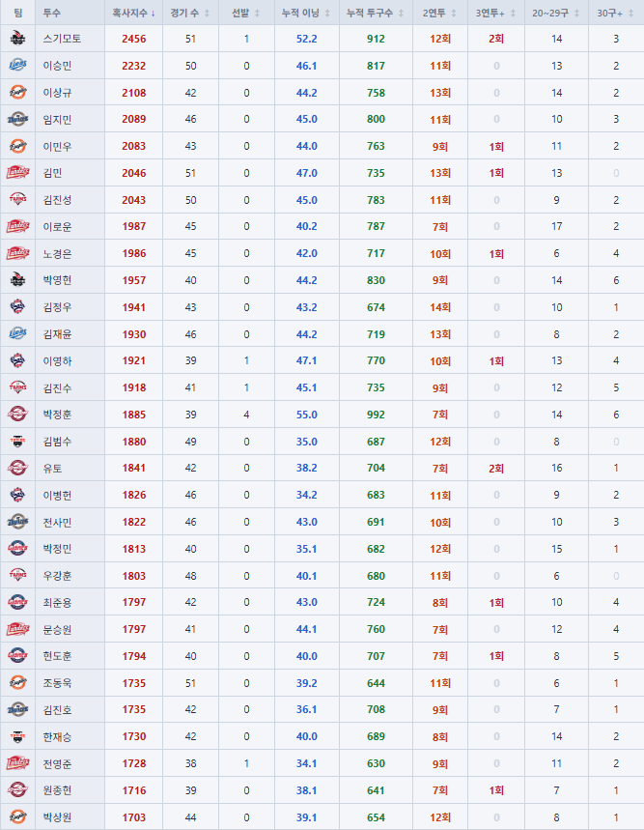Viewport: 644px width, 830px height.
Task: Click the team logo in the 이영하 row
Action: coord(17,361)
